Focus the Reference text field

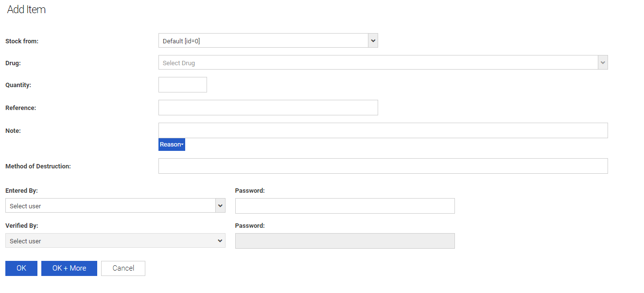pyautogui.click(x=268, y=108)
